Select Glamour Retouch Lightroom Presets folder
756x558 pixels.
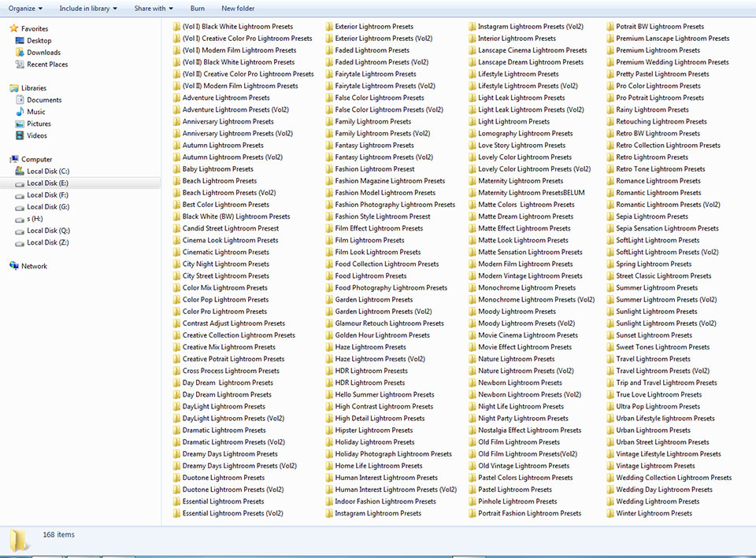(385, 323)
